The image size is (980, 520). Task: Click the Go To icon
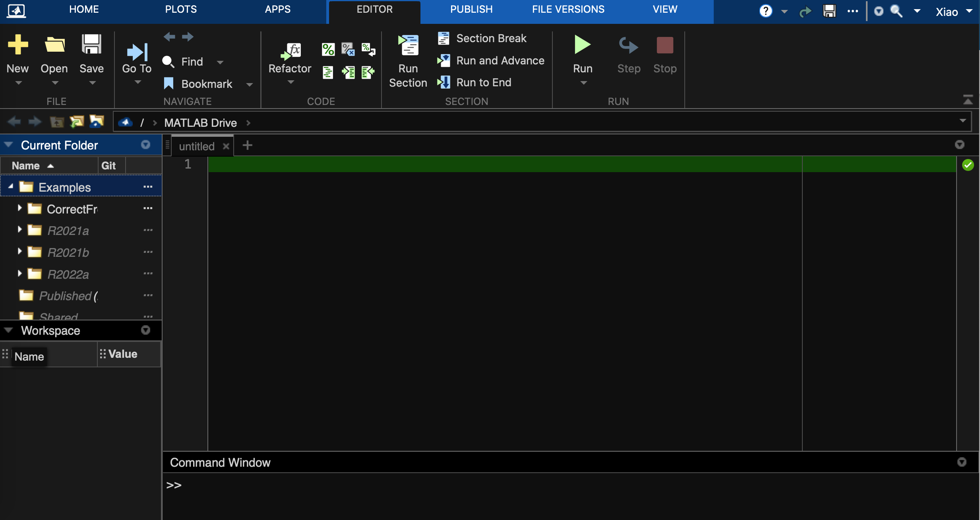coord(137,52)
